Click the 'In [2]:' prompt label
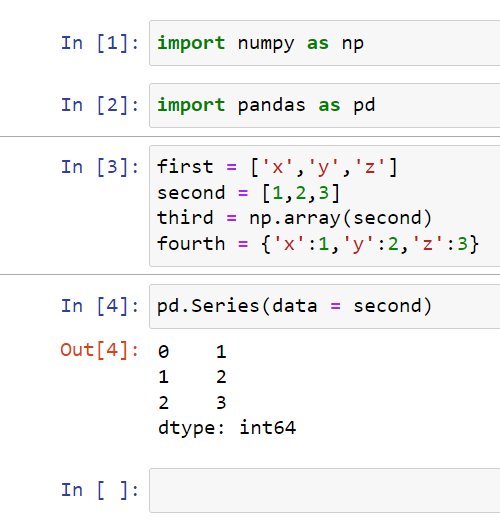 [100, 105]
